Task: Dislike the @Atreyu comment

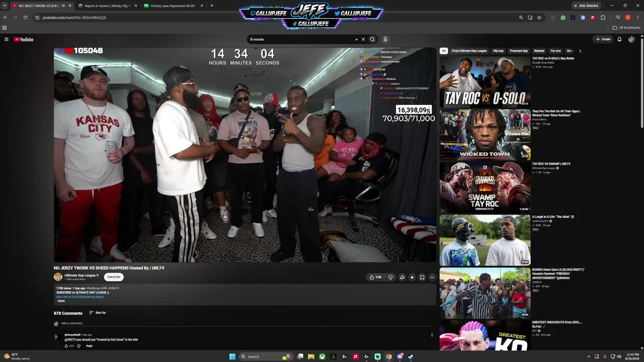Action: tap(78, 346)
